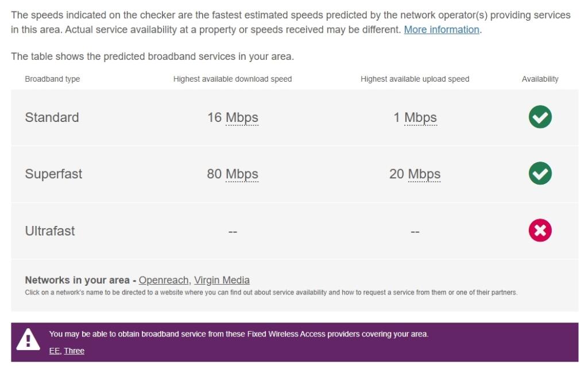Click the Highest available download speed header
This screenshot has width=588, height=368.
coord(233,79)
